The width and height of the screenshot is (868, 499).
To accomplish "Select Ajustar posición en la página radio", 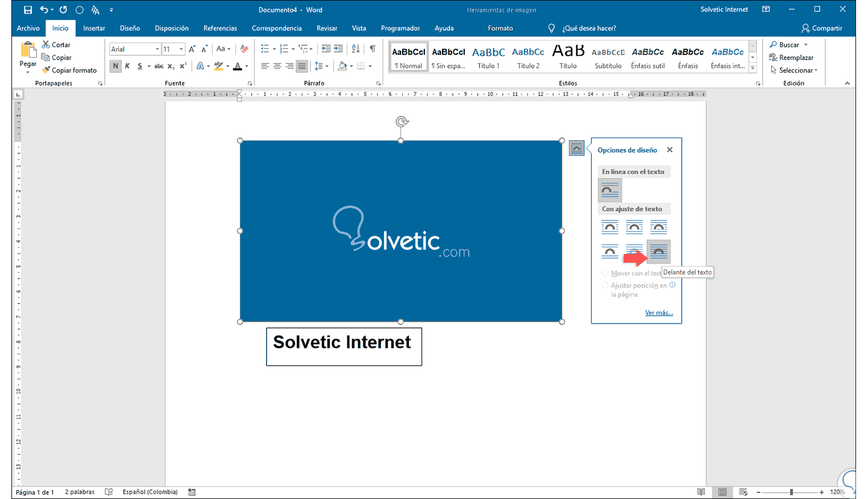I will [605, 285].
